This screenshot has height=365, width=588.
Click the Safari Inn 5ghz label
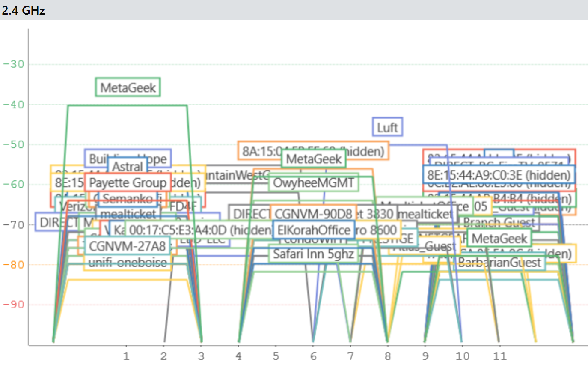(314, 254)
